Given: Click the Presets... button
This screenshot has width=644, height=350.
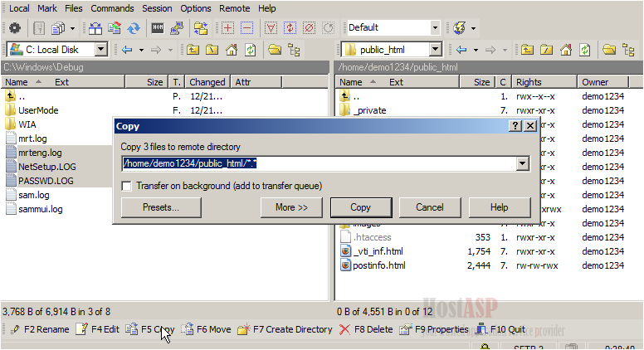Looking at the screenshot, I should click(160, 207).
